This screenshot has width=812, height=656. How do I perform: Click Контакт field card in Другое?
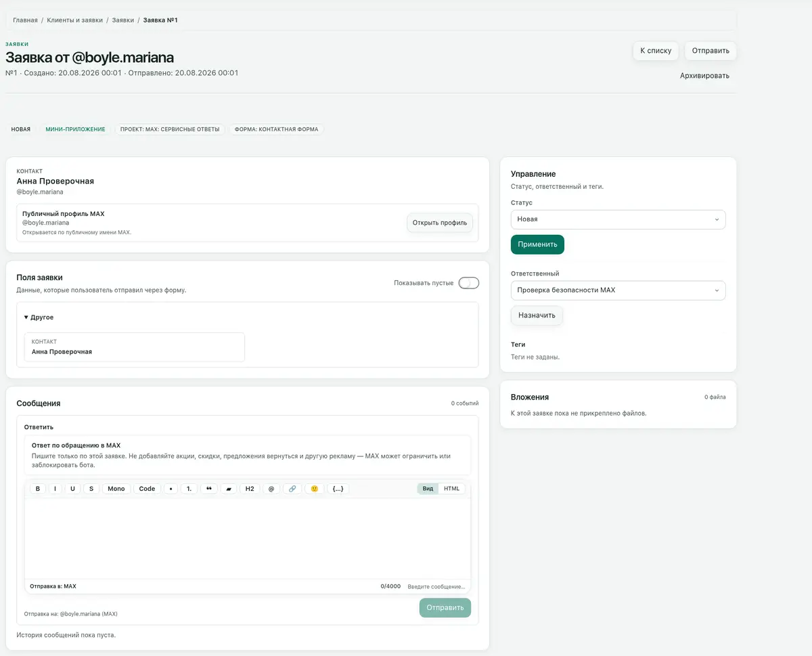point(134,347)
